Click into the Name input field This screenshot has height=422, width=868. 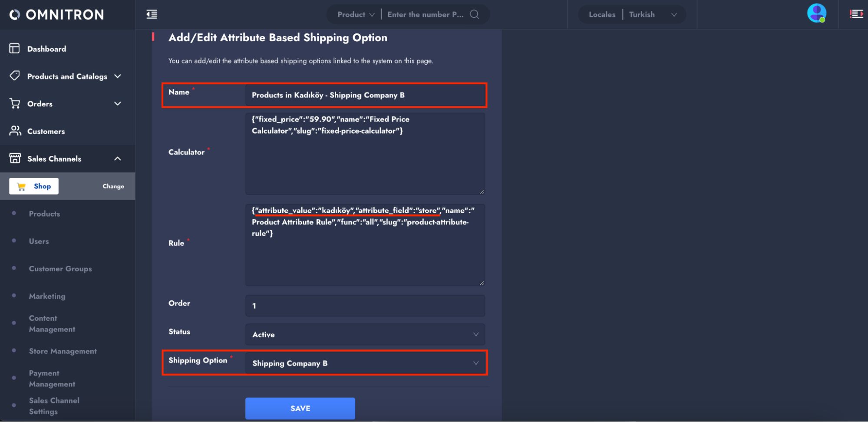[365, 95]
